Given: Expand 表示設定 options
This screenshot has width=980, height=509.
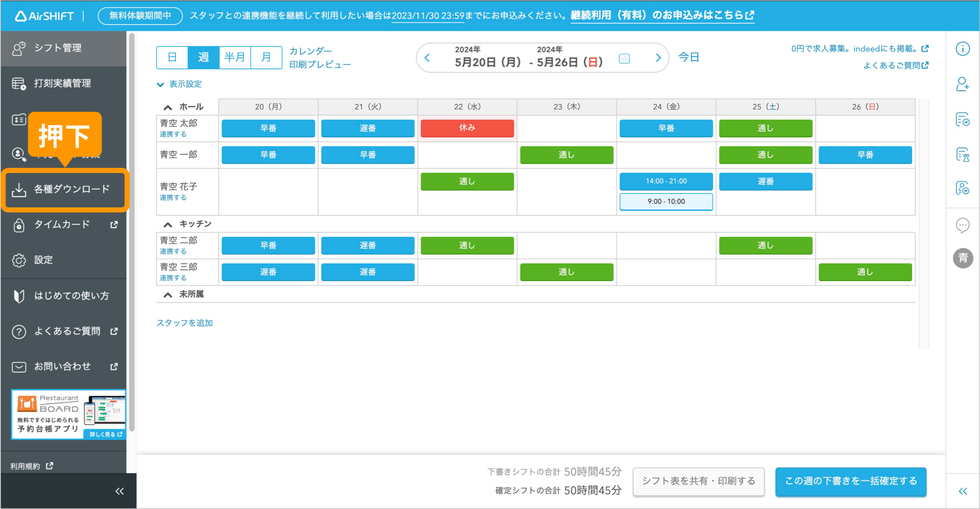Looking at the screenshot, I should tap(179, 84).
